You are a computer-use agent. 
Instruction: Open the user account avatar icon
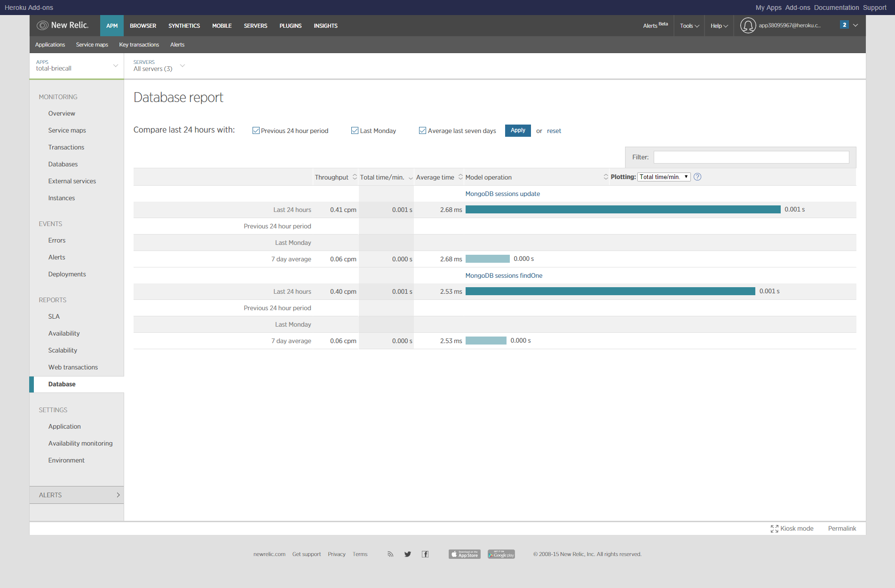pos(748,25)
